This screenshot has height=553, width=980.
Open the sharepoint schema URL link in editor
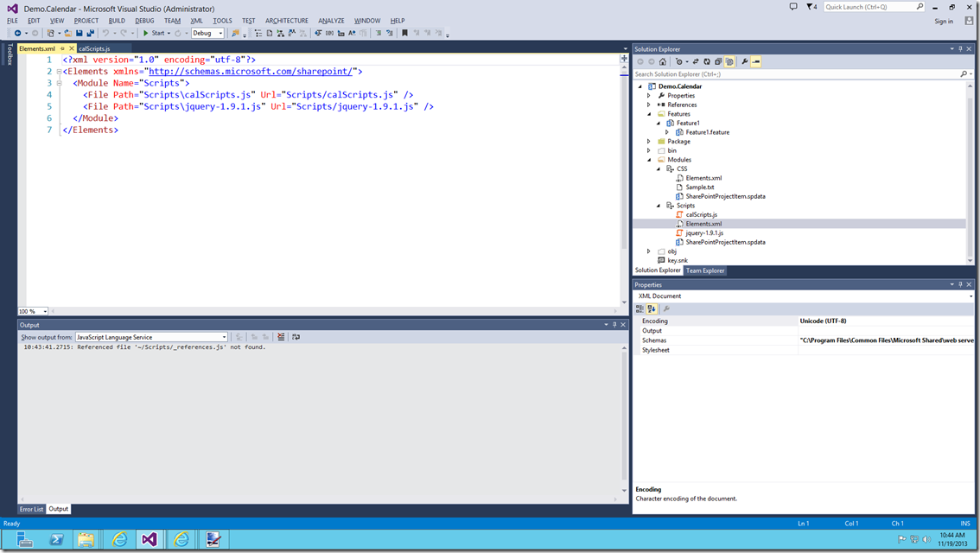coord(251,71)
